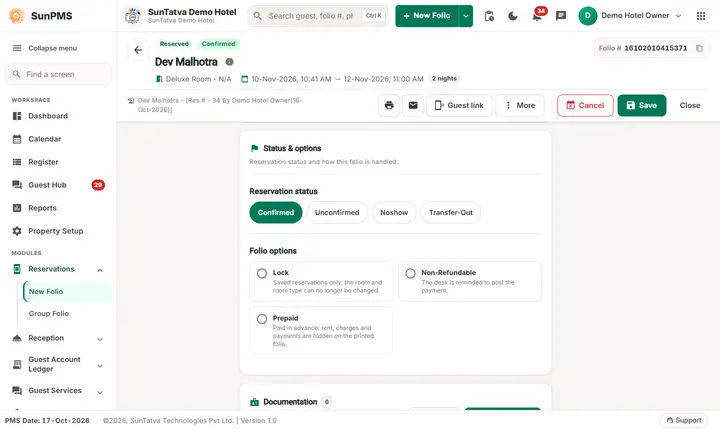
Task: Go back with the left arrow icon
Action: (138, 50)
